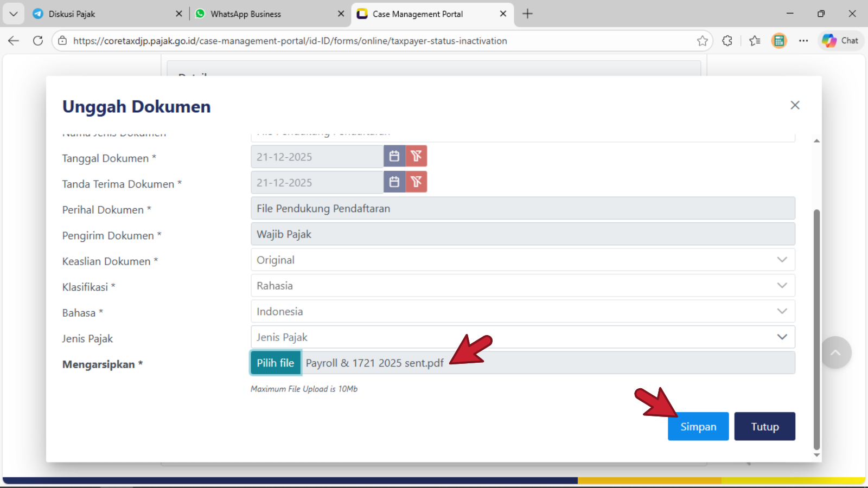Click the scroll-to-top round arrow button

tap(835, 352)
